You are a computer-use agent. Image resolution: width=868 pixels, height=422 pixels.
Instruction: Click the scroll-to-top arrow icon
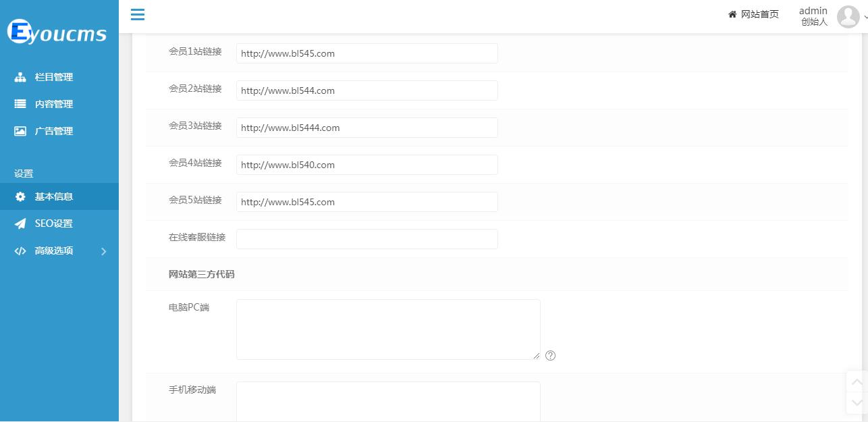(x=857, y=382)
